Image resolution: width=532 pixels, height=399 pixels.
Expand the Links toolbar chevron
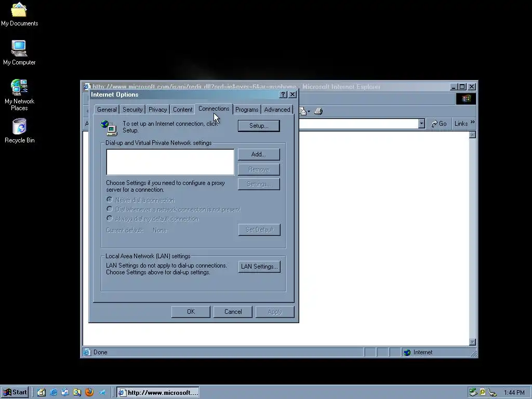click(x=473, y=122)
